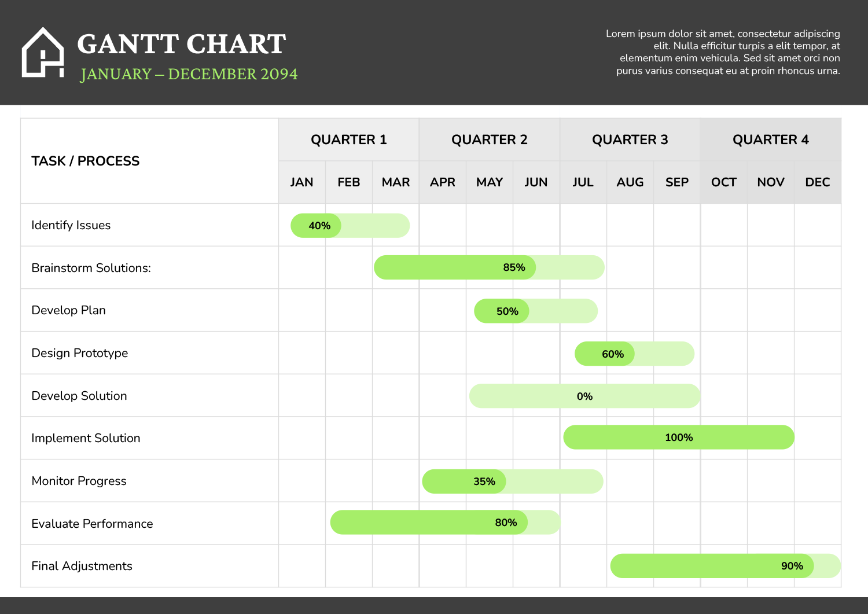This screenshot has height=614, width=868.
Task: Open the Identify Issues task row
Action: 71,225
